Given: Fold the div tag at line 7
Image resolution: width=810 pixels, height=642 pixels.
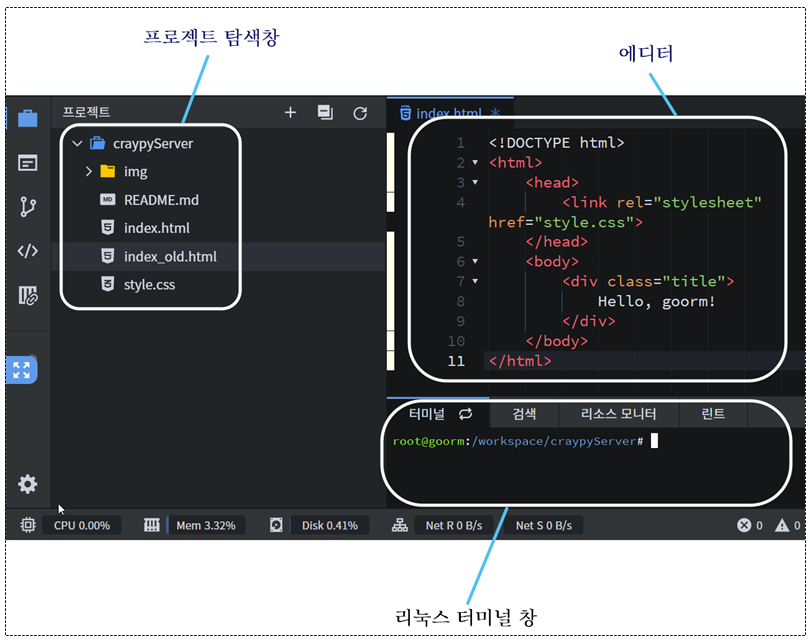Looking at the screenshot, I should 475,281.
